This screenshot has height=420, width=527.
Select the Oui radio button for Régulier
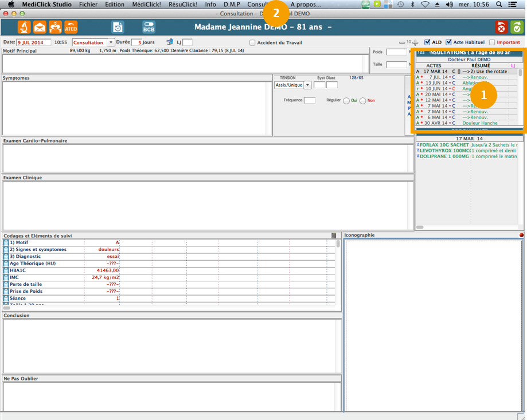point(346,101)
